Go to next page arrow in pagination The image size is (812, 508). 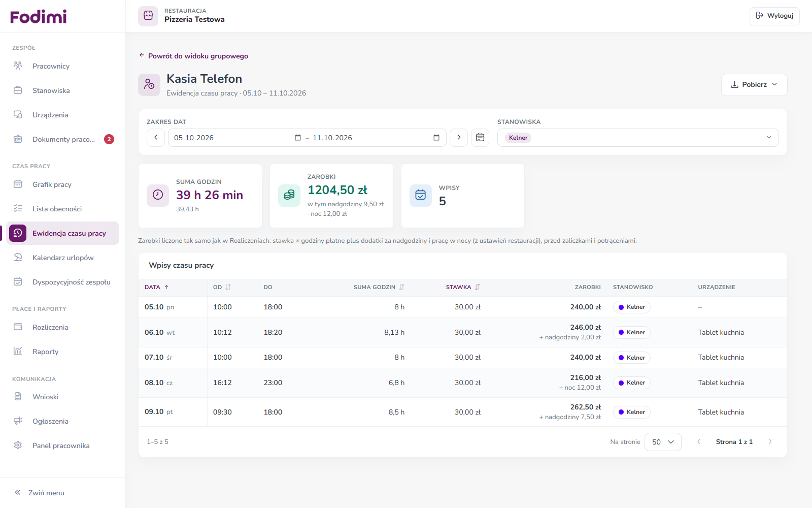click(770, 442)
